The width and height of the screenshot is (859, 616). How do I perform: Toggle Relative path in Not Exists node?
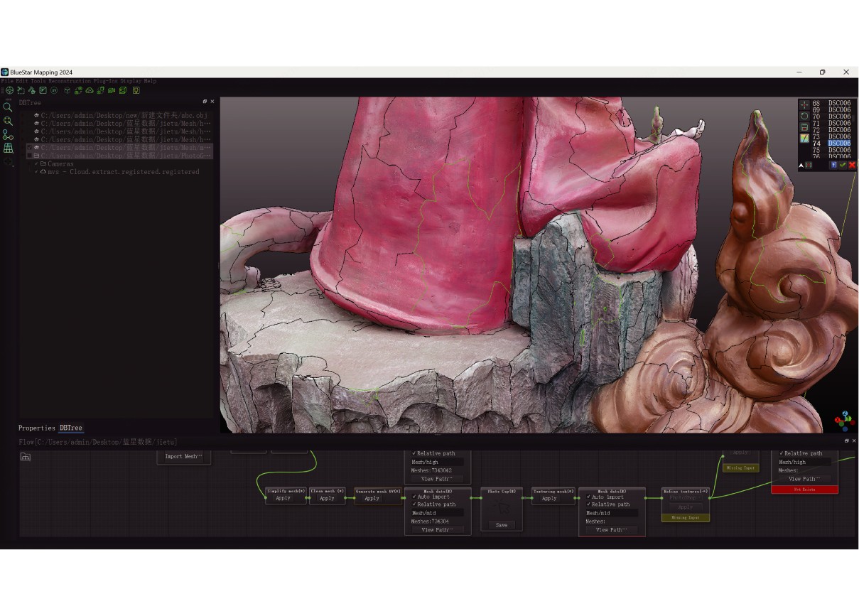click(782, 453)
